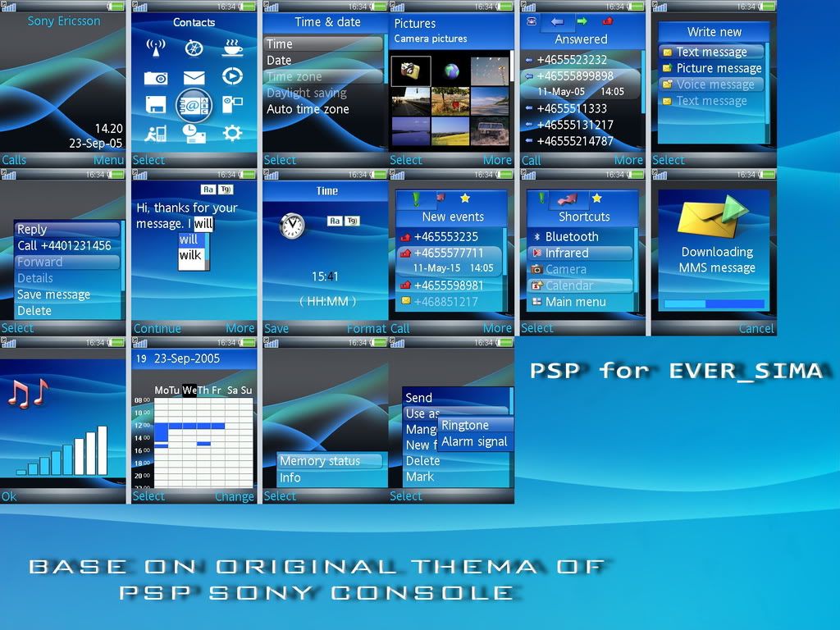Screen dimensions: 840x630
Task: Open the video camcorder icon in main menu
Action: 232,104
